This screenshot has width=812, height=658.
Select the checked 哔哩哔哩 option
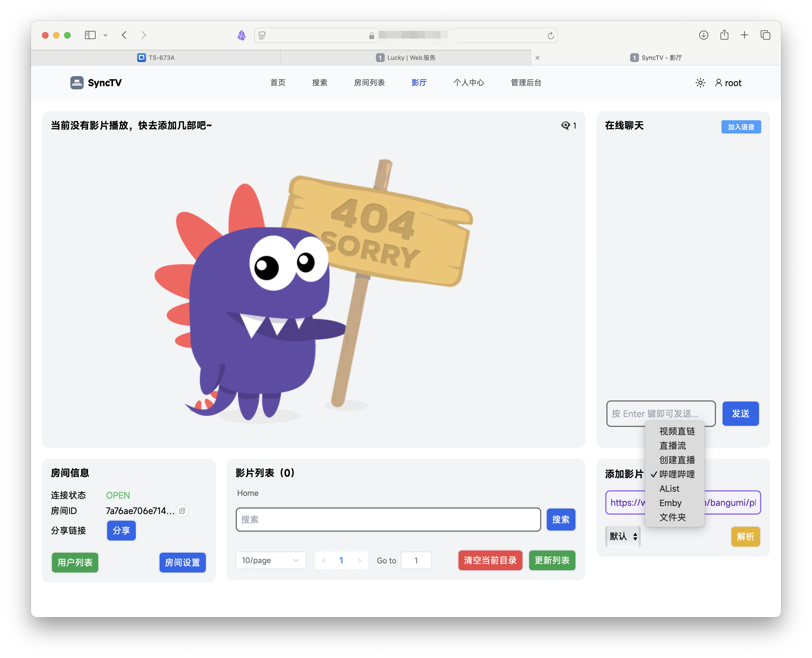[x=676, y=474]
